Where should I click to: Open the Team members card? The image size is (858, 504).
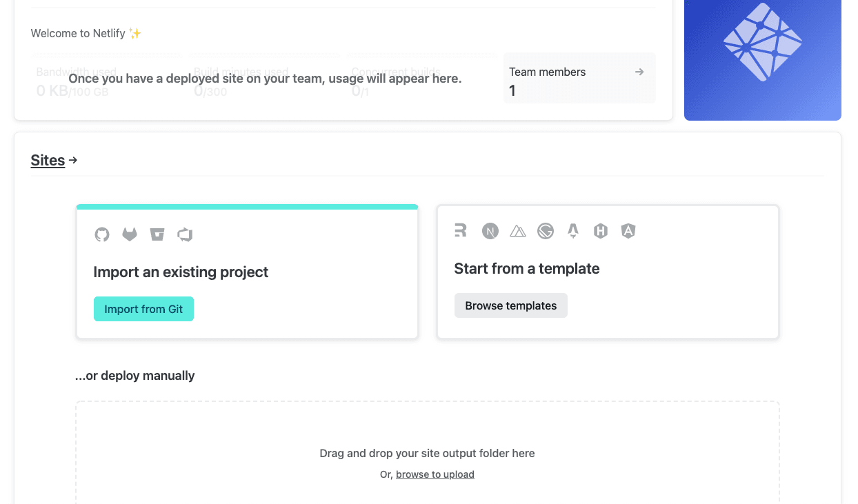579,78
